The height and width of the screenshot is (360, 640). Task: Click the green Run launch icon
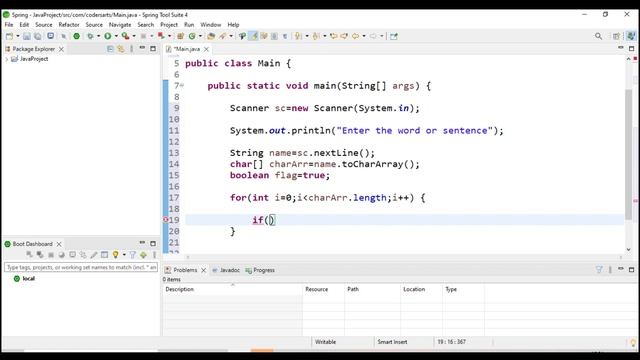(x=108, y=36)
